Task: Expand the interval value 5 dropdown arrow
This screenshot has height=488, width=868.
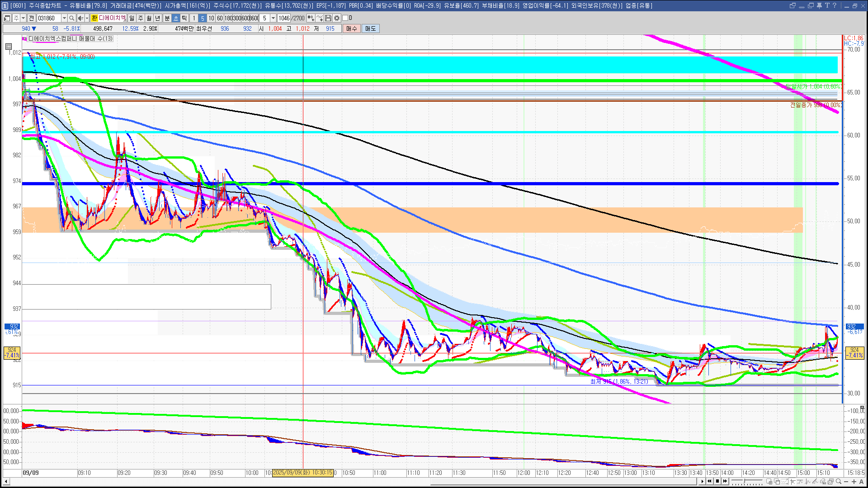Action: click(x=273, y=18)
